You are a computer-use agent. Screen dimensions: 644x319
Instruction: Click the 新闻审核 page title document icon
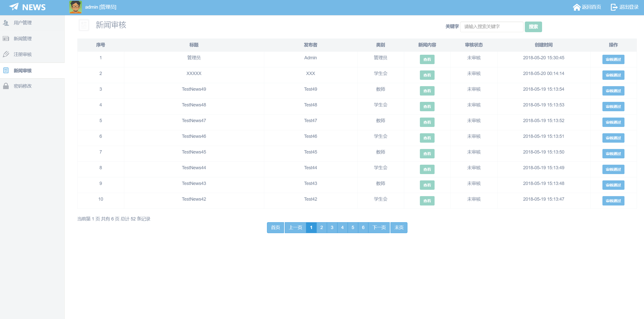coord(84,25)
